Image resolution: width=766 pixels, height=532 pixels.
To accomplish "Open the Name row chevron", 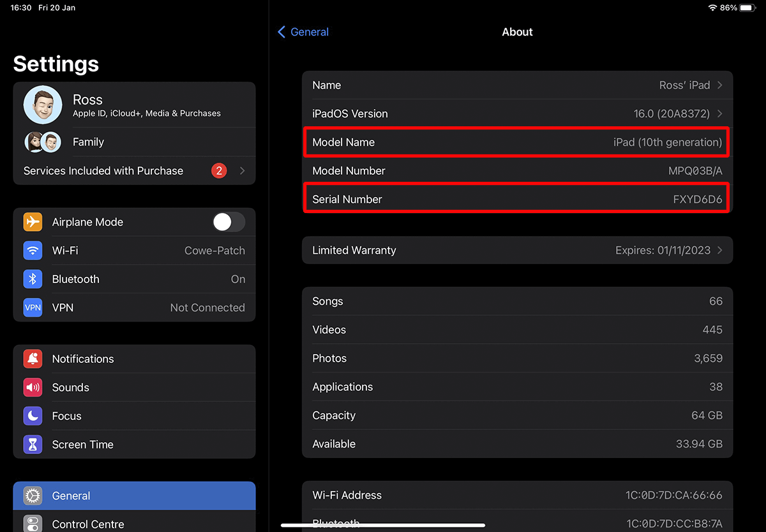I will 720,85.
